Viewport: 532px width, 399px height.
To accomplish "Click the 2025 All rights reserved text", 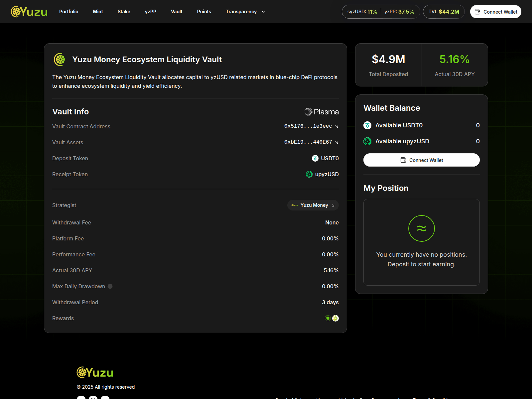I will 106,387.
